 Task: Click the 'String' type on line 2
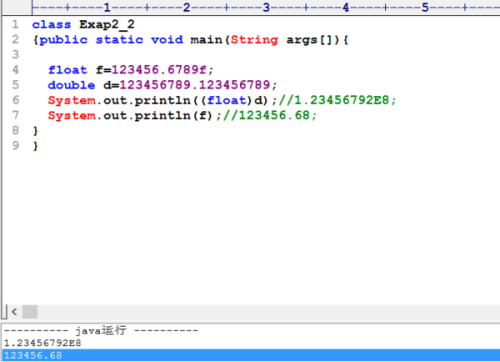[254, 40]
